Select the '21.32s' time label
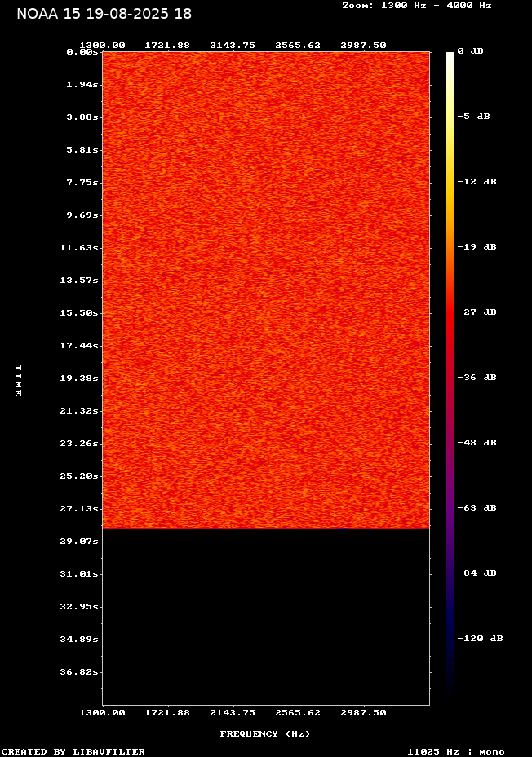This screenshot has width=532, height=757. 79,411
